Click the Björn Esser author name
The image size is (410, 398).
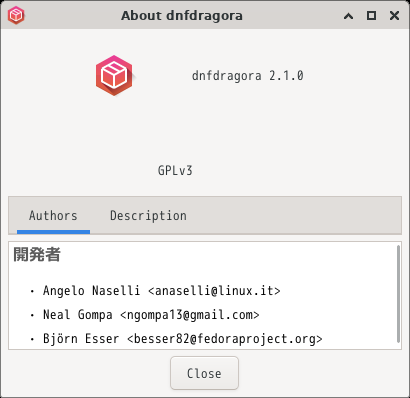click(x=81, y=339)
